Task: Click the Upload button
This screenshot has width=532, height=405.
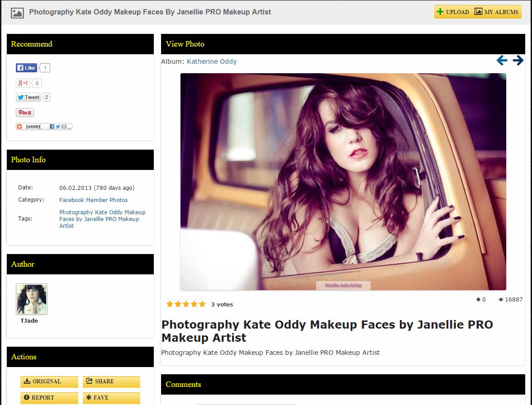Action: [x=453, y=12]
